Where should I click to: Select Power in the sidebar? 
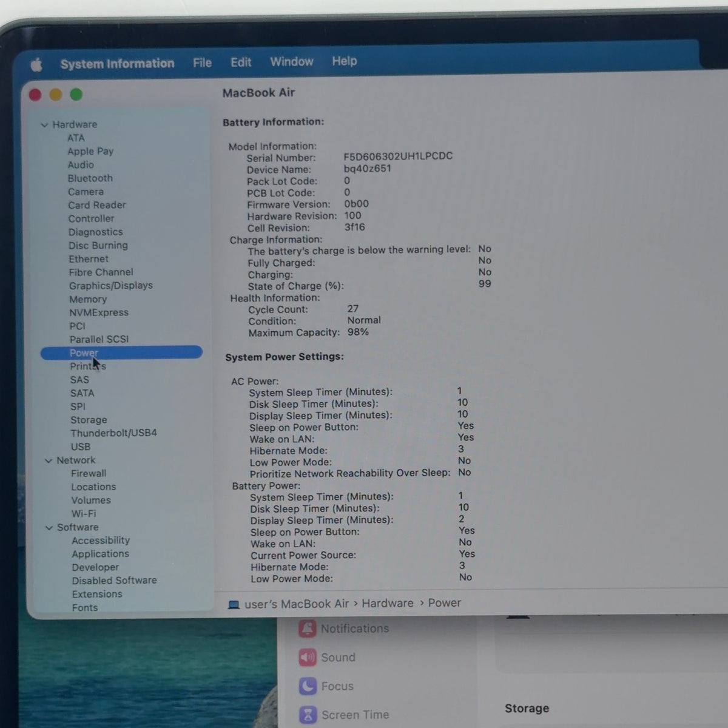121,352
